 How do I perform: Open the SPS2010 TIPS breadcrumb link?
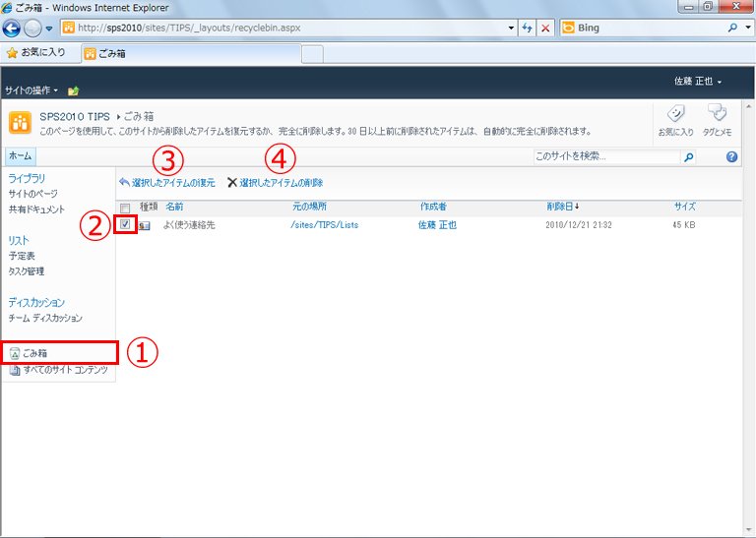point(75,117)
